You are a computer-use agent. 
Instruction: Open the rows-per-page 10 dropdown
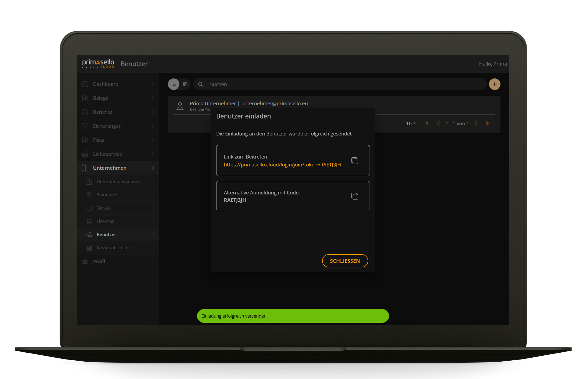click(x=411, y=123)
